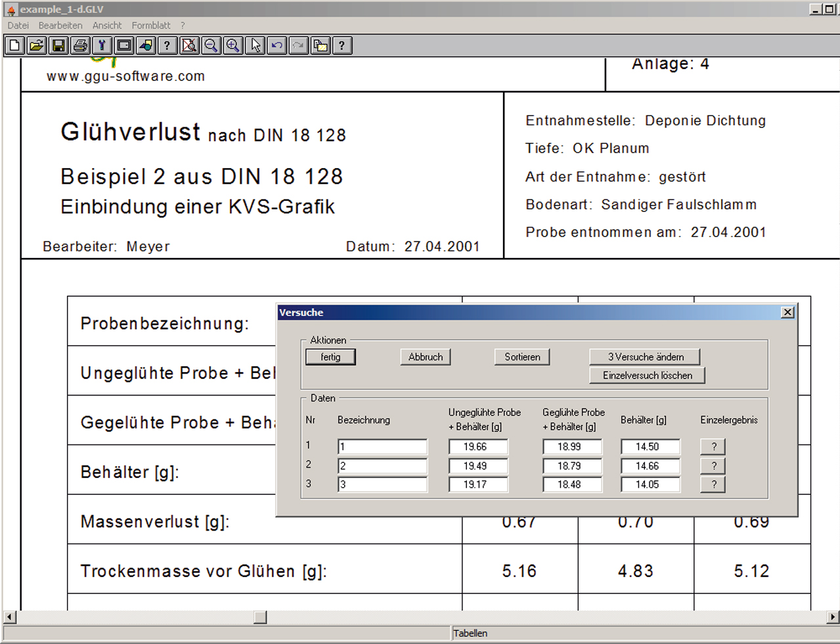
Task: Click the Behälter field showing 14.66
Action: [x=650, y=466]
